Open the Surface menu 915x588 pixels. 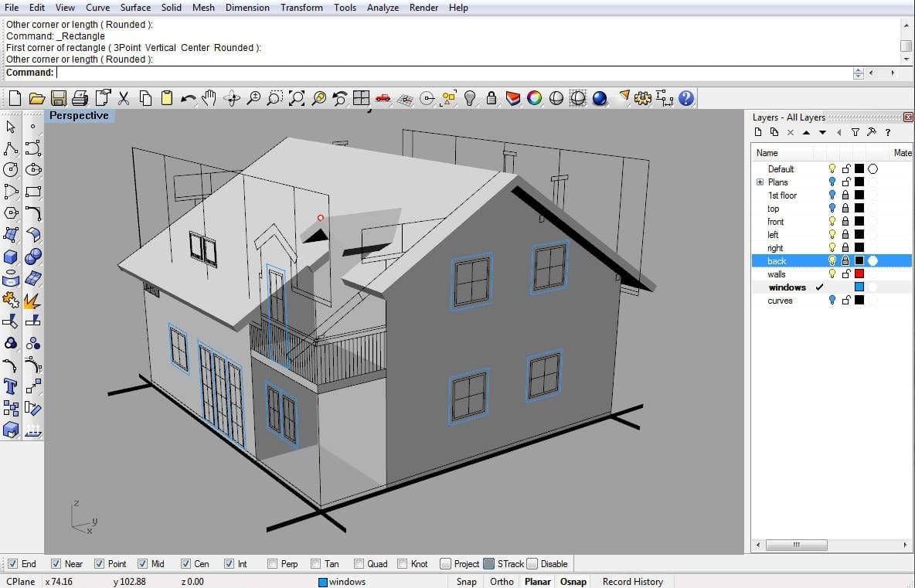(135, 8)
